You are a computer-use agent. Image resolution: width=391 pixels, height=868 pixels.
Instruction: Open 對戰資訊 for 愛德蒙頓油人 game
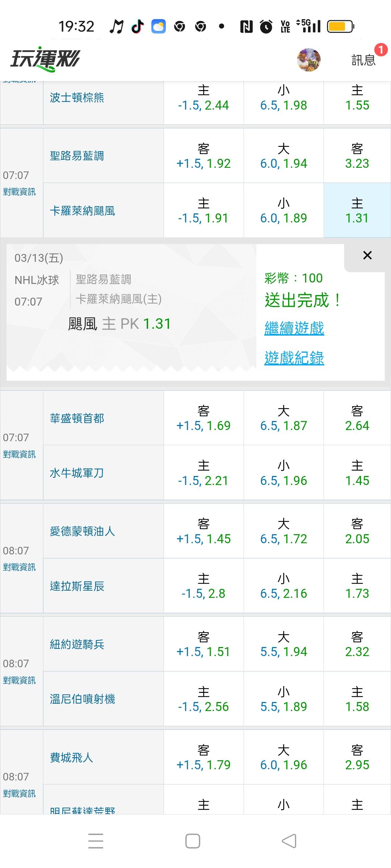(x=20, y=567)
